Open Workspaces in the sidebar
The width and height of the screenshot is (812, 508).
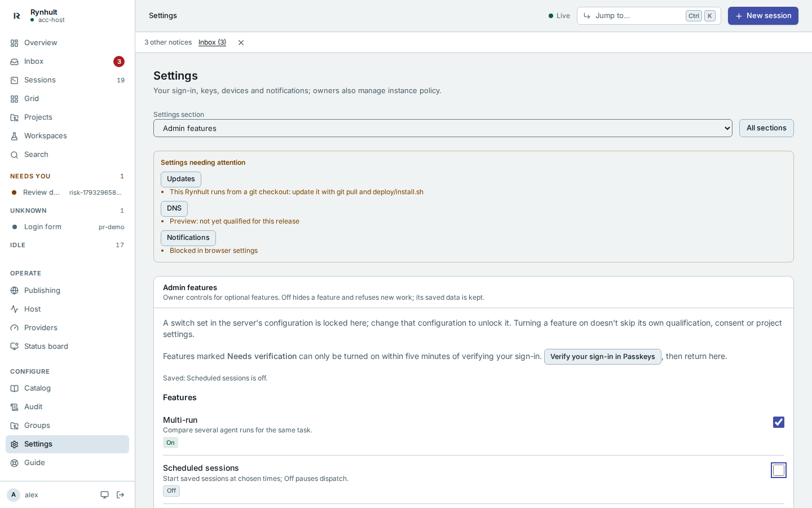click(67, 136)
